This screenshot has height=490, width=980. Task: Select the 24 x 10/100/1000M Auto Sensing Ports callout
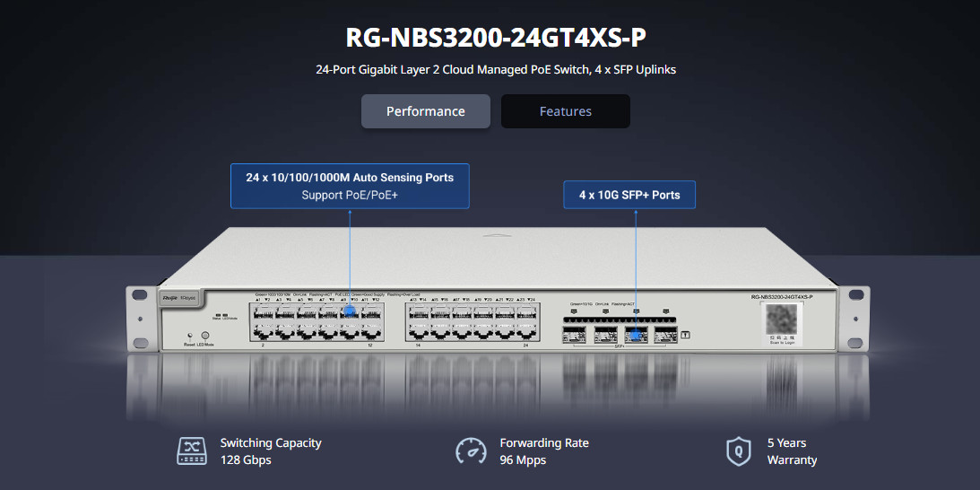350,186
